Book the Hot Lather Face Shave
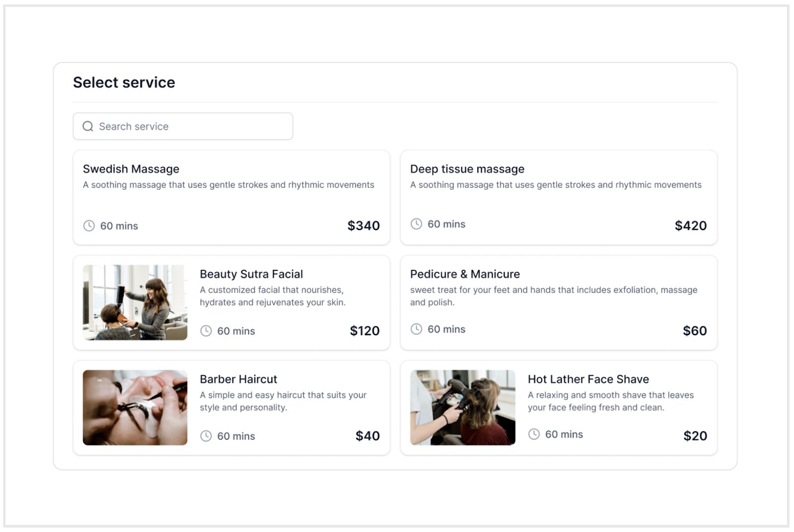The width and height of the screenshot is (794, 532). (559, 408)
